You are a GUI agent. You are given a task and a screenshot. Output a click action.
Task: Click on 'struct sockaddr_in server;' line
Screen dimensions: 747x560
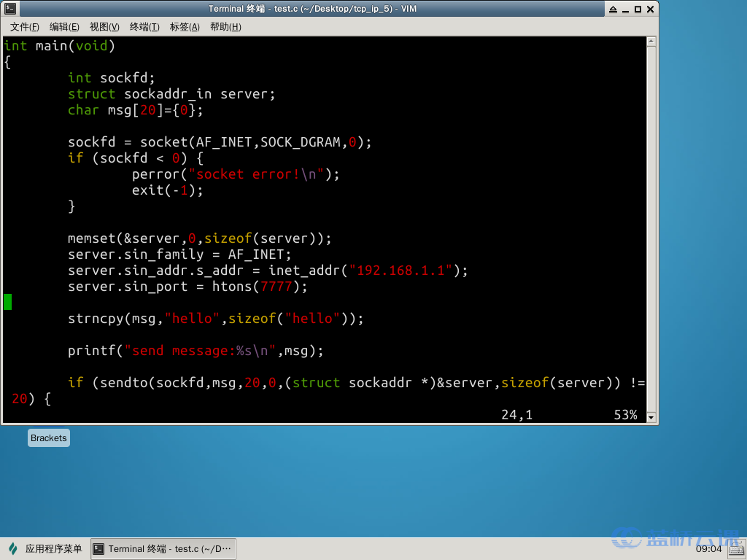171,94
